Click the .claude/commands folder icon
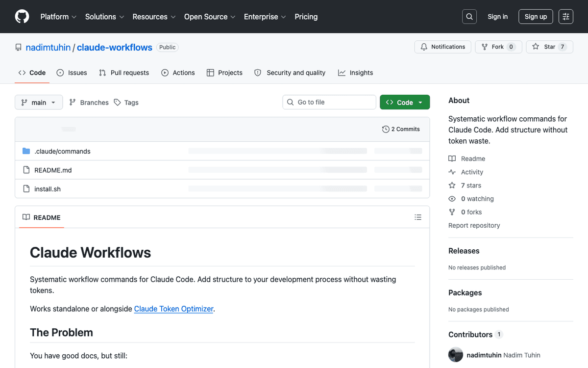Screen dimensions: 588x368 [x=26, y=151]
